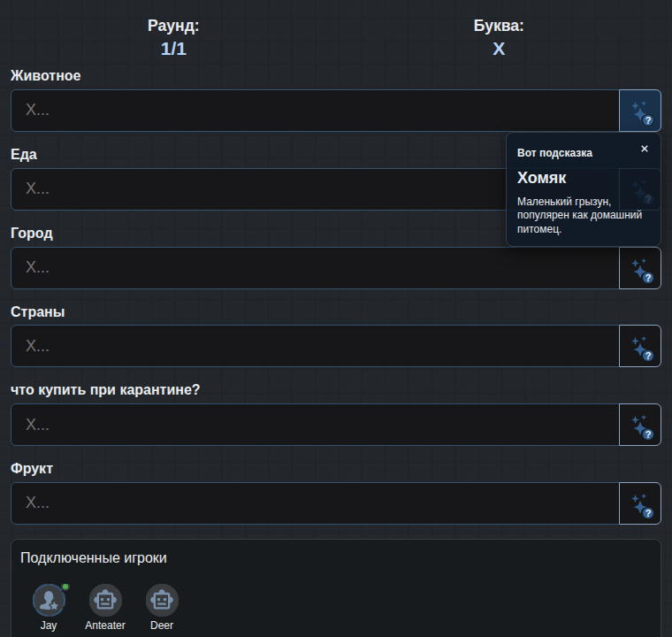Select the Фрукт input field
This screenshot has width=672, height=637.
point(315,503)
